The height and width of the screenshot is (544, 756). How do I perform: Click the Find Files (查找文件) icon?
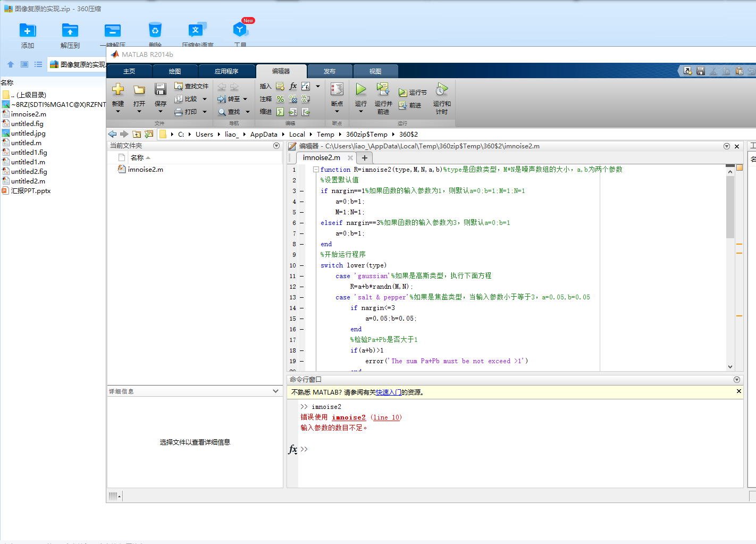click(179, 86)
